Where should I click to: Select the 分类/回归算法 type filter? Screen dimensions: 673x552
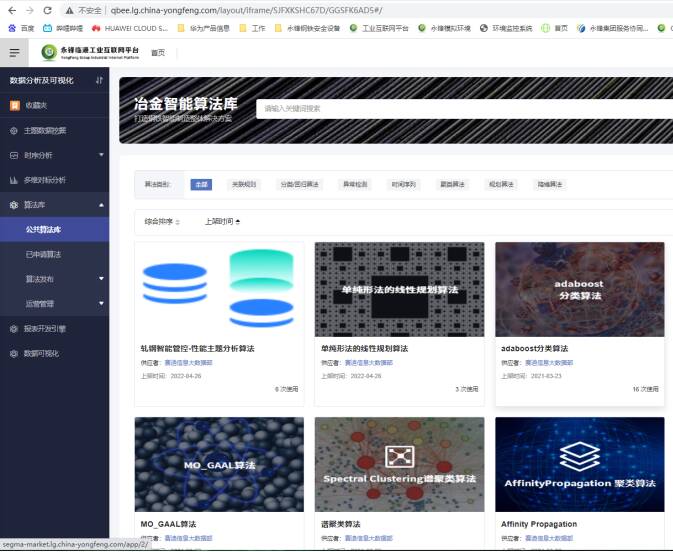click(x=300, y=184)
